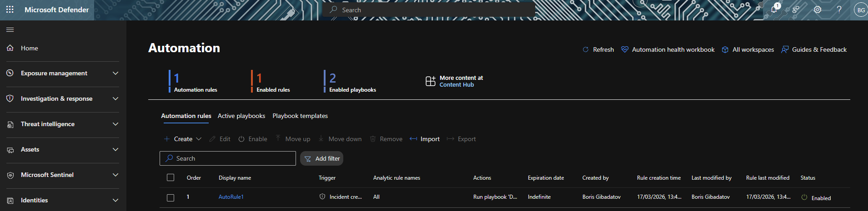Click the Guides & Feedback person icon
This screenshot has height=211, width=868.
(785, 49)
